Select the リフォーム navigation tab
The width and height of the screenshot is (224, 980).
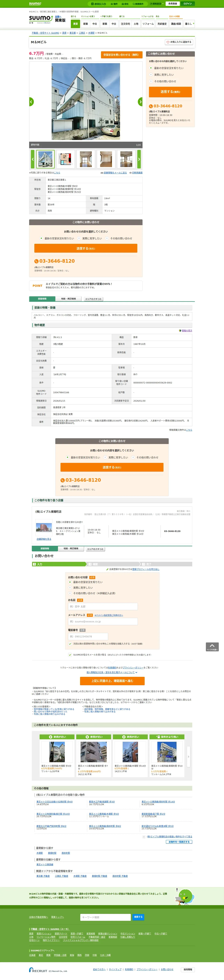tap(148, 24)
